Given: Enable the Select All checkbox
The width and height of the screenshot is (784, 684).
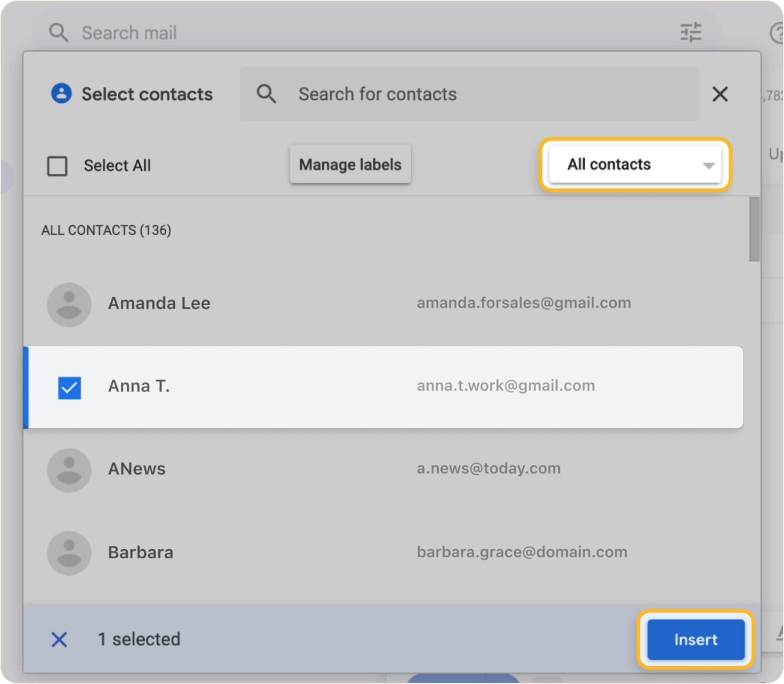Looking at the screenshot, I should tap(57, 166).
